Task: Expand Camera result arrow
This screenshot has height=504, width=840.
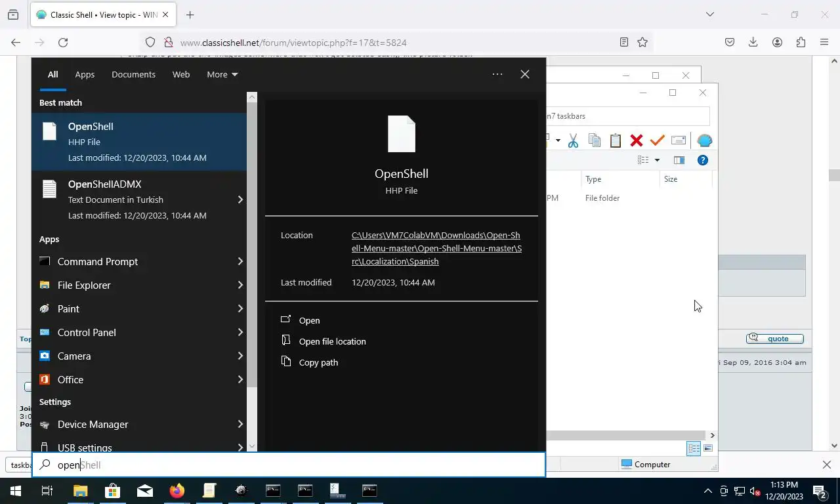Action: pos(240,356)
